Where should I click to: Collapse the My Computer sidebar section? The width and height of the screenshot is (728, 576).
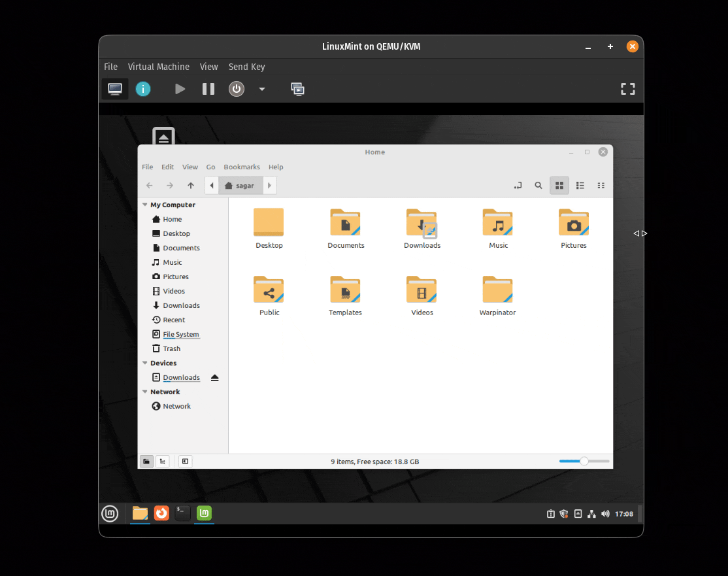pyautogui.click(x=144, y=205)
